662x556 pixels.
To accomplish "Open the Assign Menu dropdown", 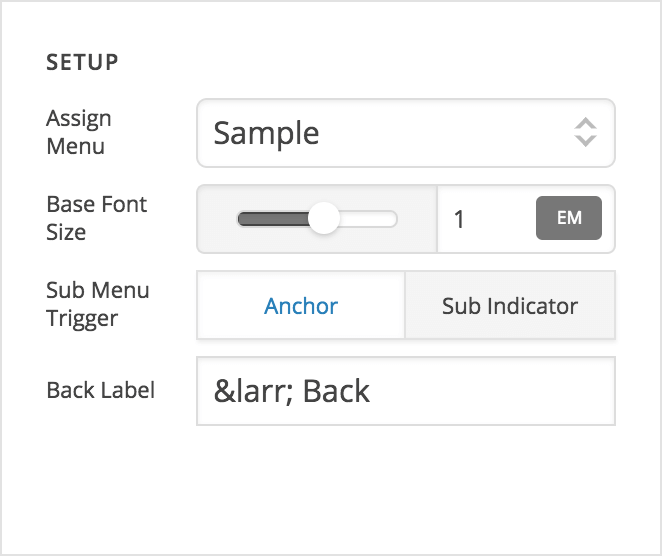I will (405, 132).
